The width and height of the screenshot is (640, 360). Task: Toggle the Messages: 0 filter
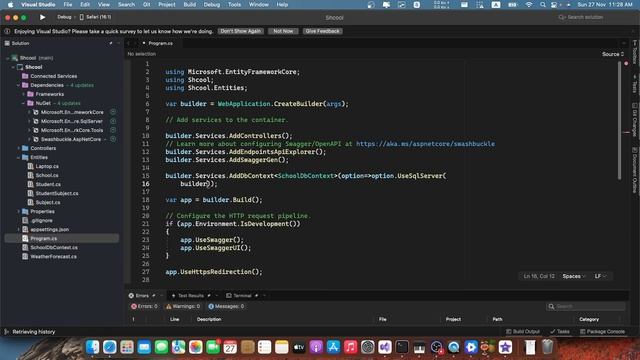coord(226,306)
